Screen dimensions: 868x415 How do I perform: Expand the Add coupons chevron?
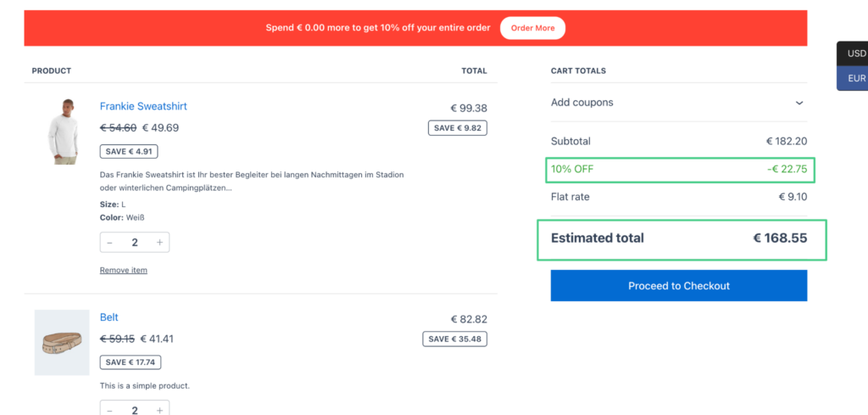(798, 103)
